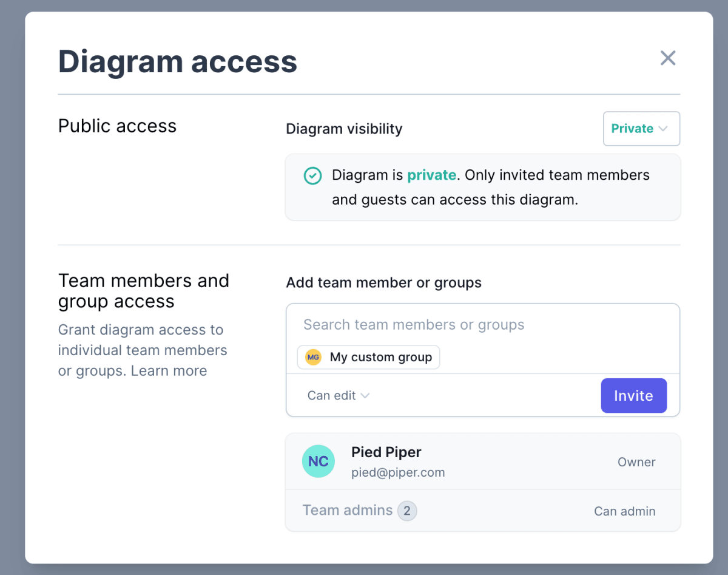Open the Private visibility dropdown
728x575 pixels.
pyautogui.click(x=641, y=129)
